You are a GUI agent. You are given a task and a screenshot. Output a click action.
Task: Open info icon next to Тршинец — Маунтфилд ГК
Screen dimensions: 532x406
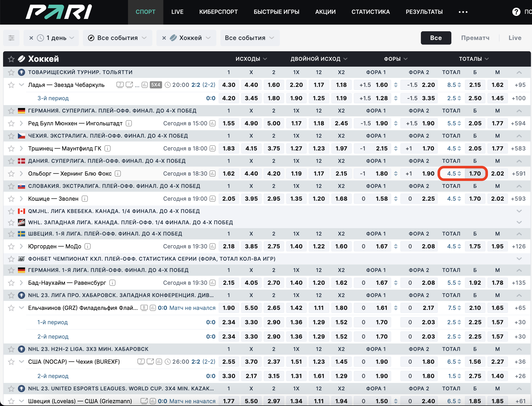coord(108,148)
